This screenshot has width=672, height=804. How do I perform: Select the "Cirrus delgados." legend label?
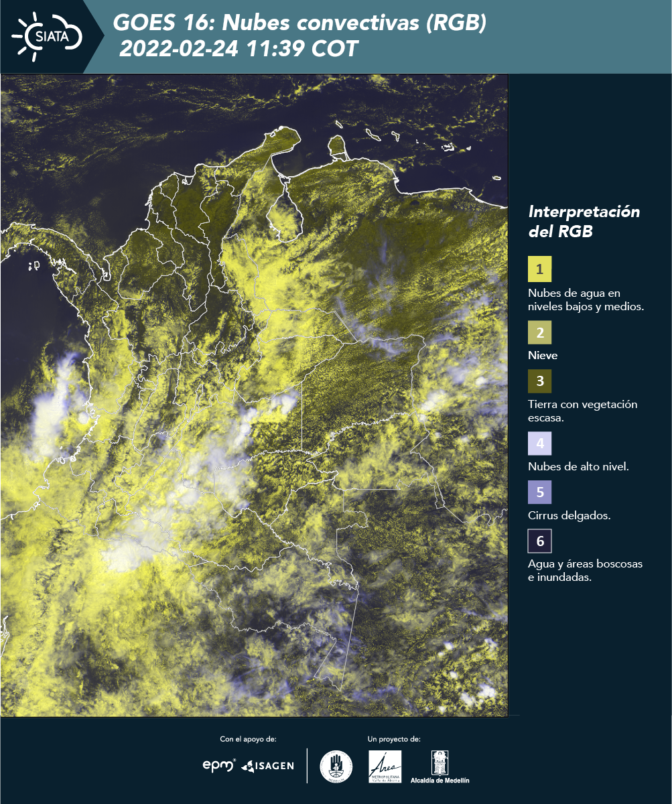(x=569, y=516)
